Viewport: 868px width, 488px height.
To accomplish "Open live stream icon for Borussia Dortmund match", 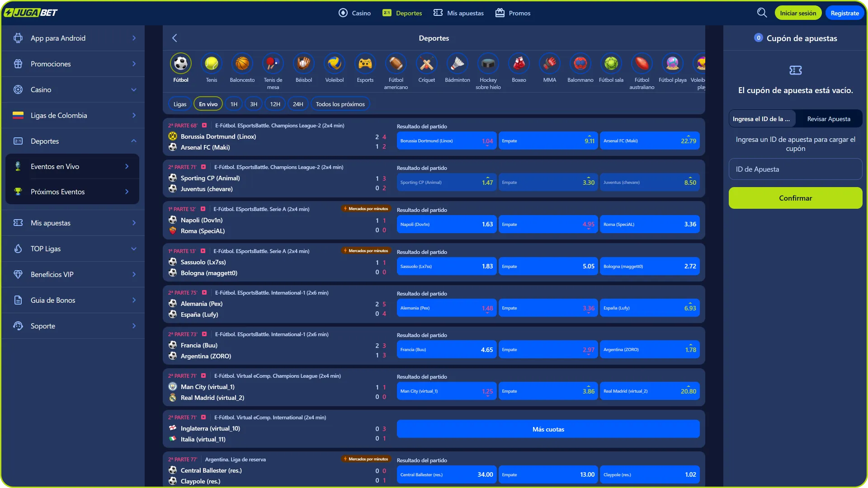I will pyautogui.click(x=204, y=126).
